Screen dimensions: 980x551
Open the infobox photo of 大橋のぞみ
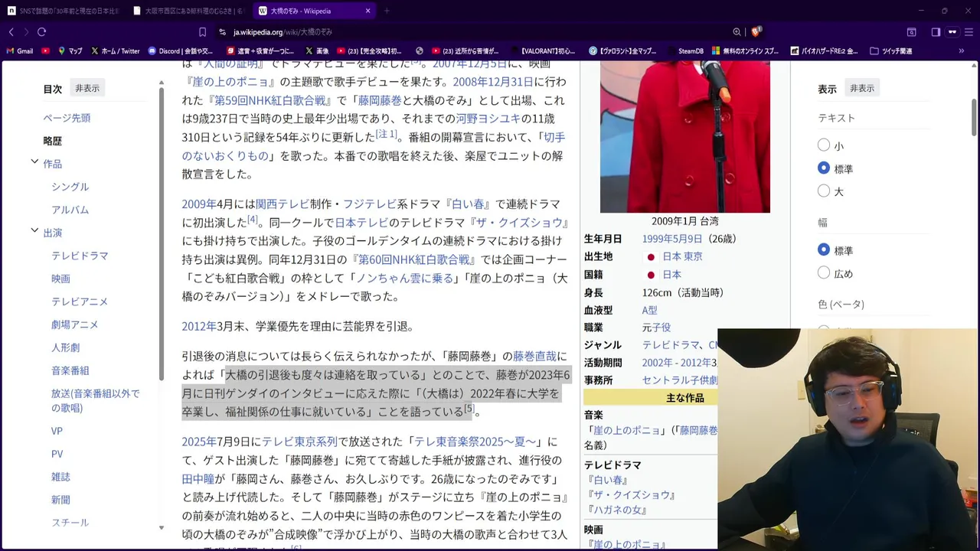pyautogui.click(x=684, y=136)
